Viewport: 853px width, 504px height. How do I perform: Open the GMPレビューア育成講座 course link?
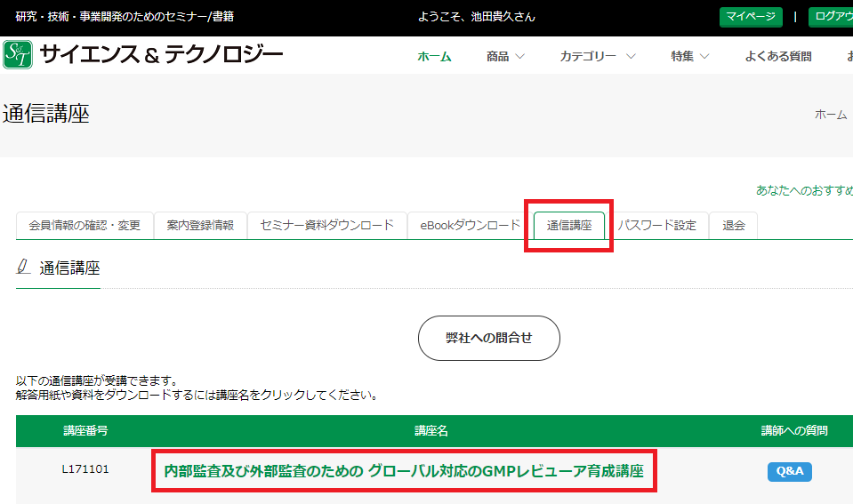point(404,471)
